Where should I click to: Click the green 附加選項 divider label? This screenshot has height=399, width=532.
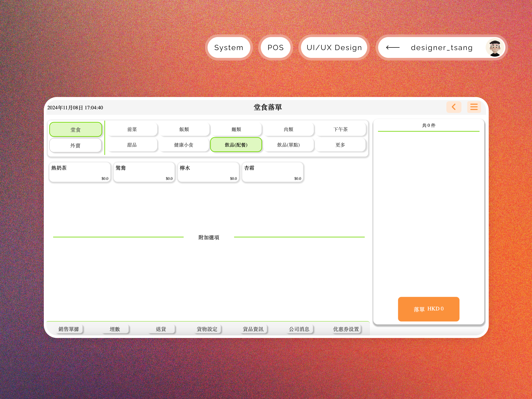(x=208, y=237)
